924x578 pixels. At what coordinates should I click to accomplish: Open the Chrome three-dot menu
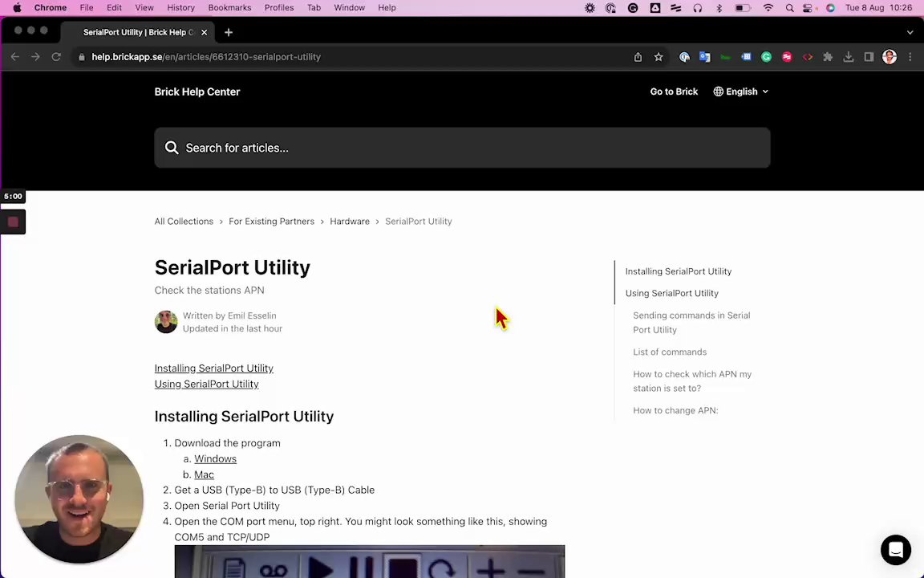[x=910, y=57]
